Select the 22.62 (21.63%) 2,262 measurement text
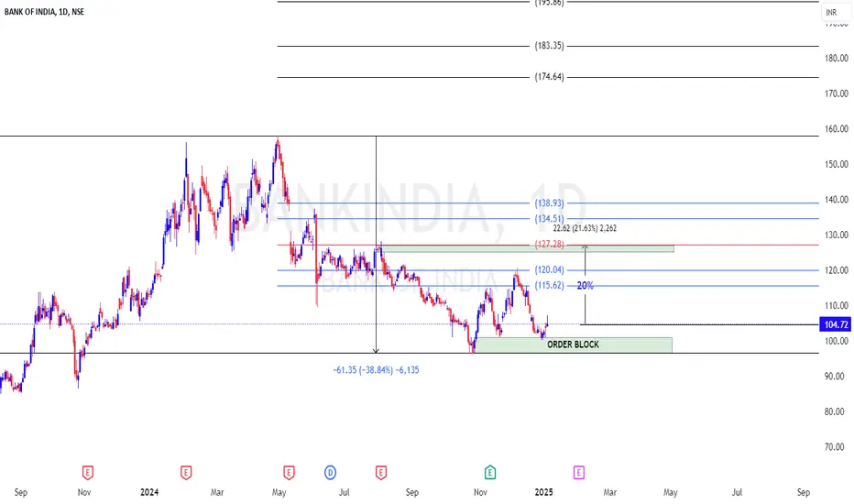The width and height of the screenshot is (854, 504). pos(585,228)
